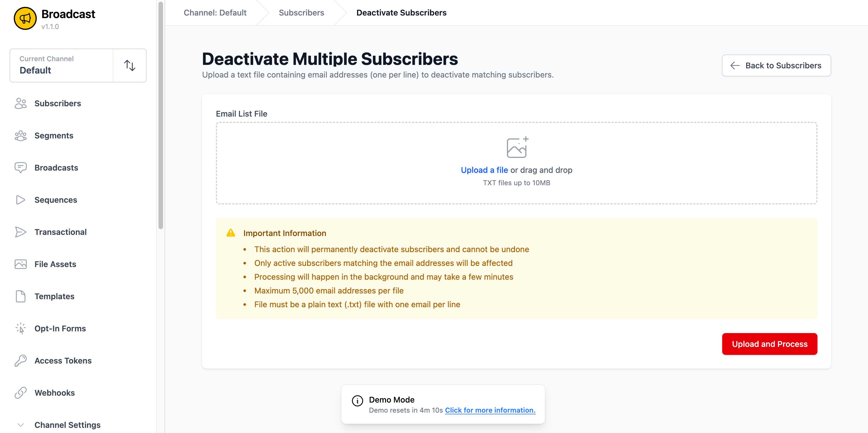Click the 'Email List File' label
Image resolution: width=868 pixels, height=433 pixels.
pyautogui.click(x=242, y=114)
